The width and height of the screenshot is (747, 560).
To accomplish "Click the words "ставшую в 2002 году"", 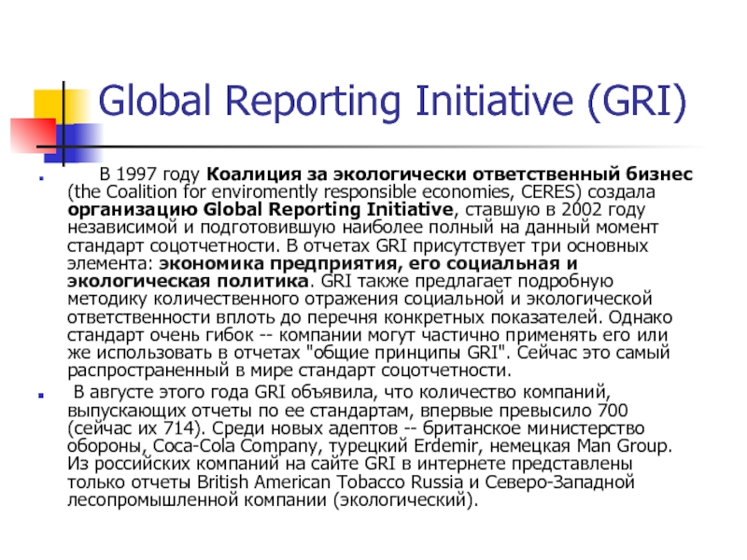I will (555, 210).
